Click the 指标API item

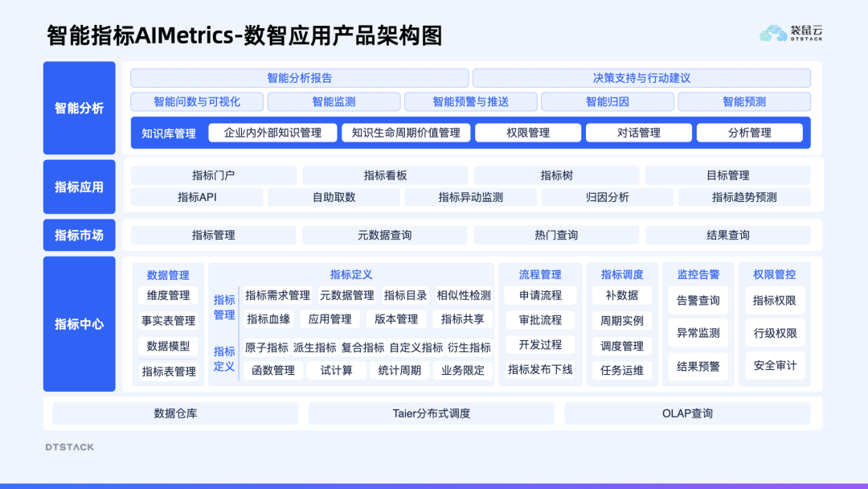197,197
